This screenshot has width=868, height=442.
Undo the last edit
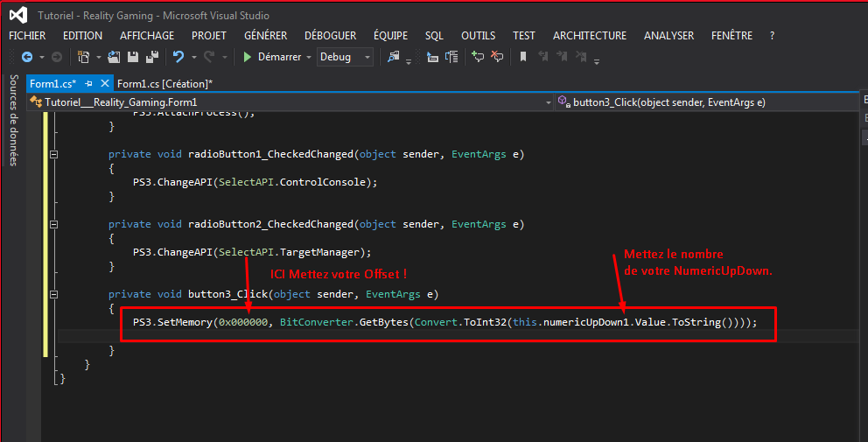coord(178,57)
